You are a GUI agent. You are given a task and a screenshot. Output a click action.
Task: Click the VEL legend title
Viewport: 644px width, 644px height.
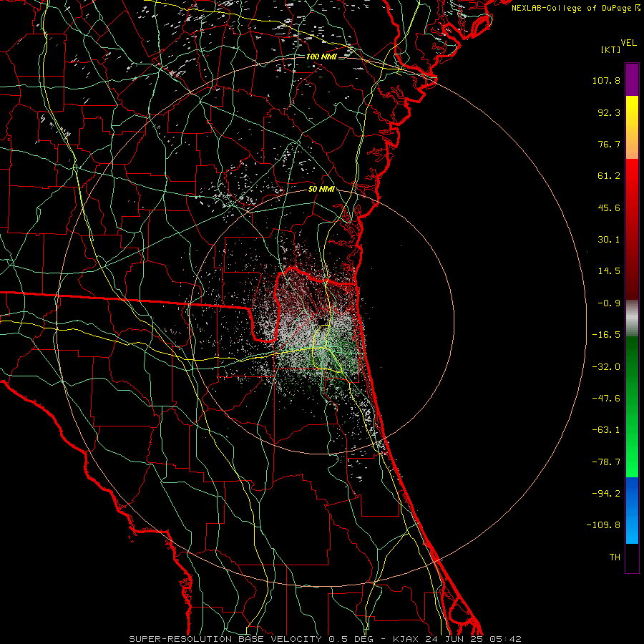[628, 43]
